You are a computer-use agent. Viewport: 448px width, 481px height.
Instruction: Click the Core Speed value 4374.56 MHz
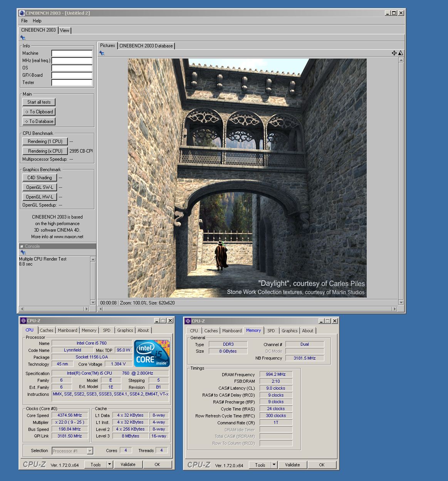(x=70, y=415)
